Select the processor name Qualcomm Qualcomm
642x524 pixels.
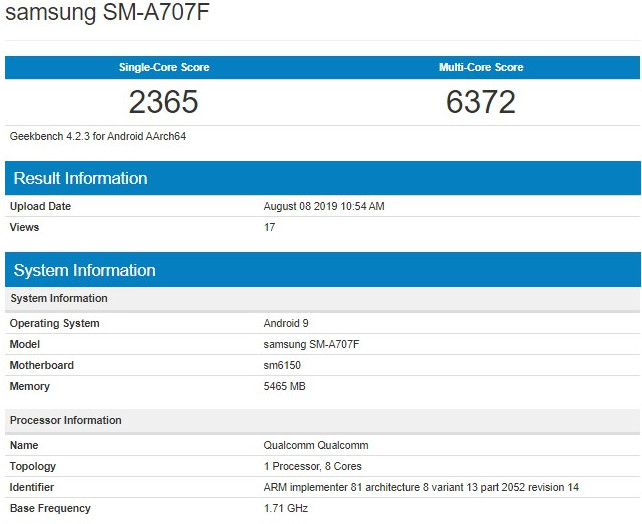coord(316,445)
